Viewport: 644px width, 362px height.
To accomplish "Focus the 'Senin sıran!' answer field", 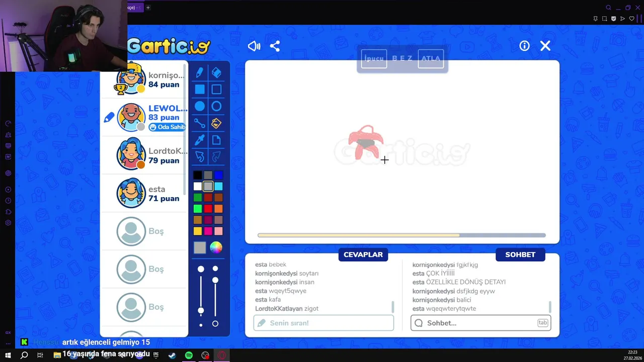I will pyautogui.click(x=324, y=323).
